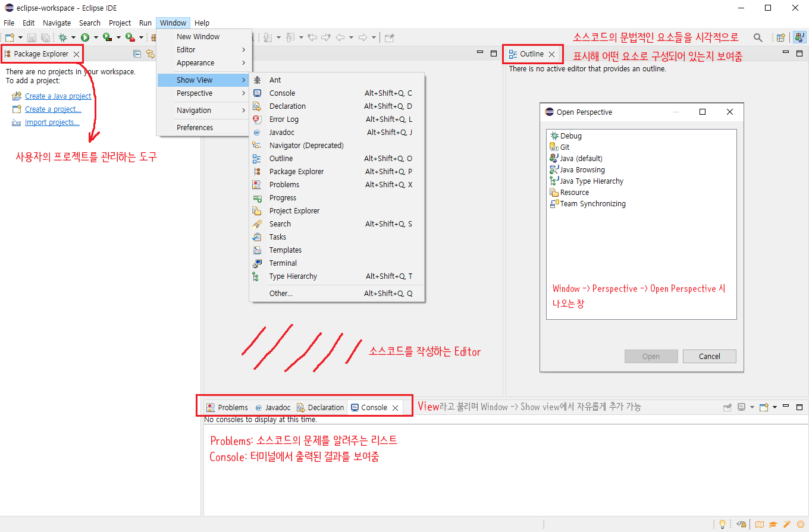This screenshot has height=532, width=809.
Task: Open the Run dropdown arrow
Action: pos(96,37)
